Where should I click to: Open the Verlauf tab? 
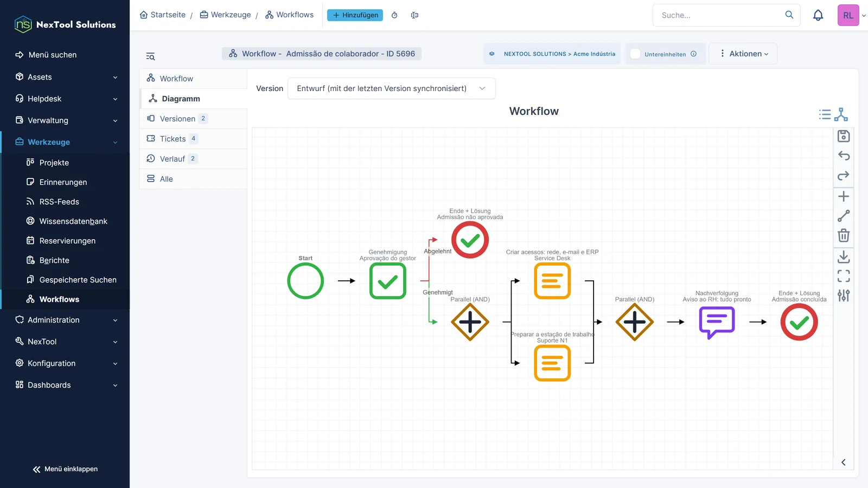click(193, 159)
